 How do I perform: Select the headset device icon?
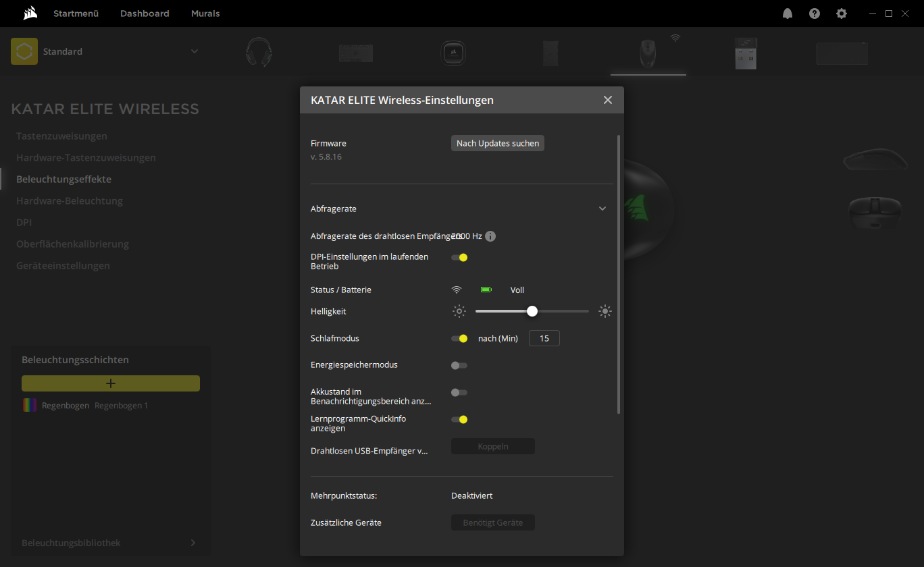point(259,53)
